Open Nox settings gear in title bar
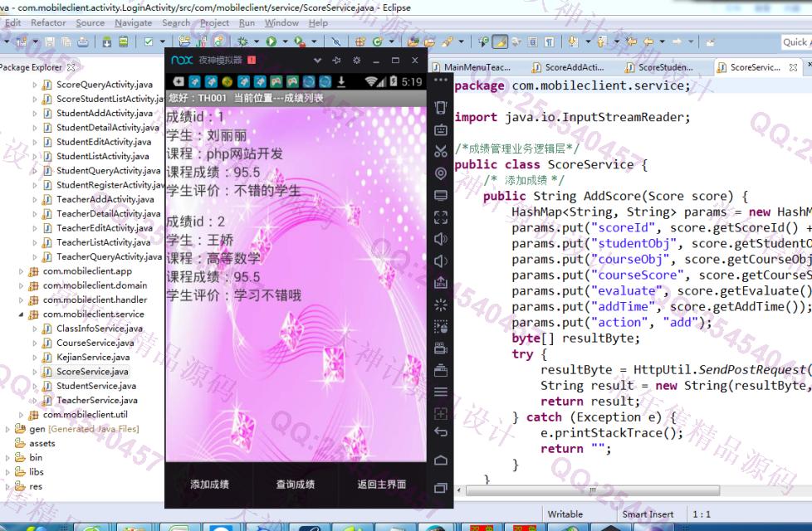 coord(357,61)
